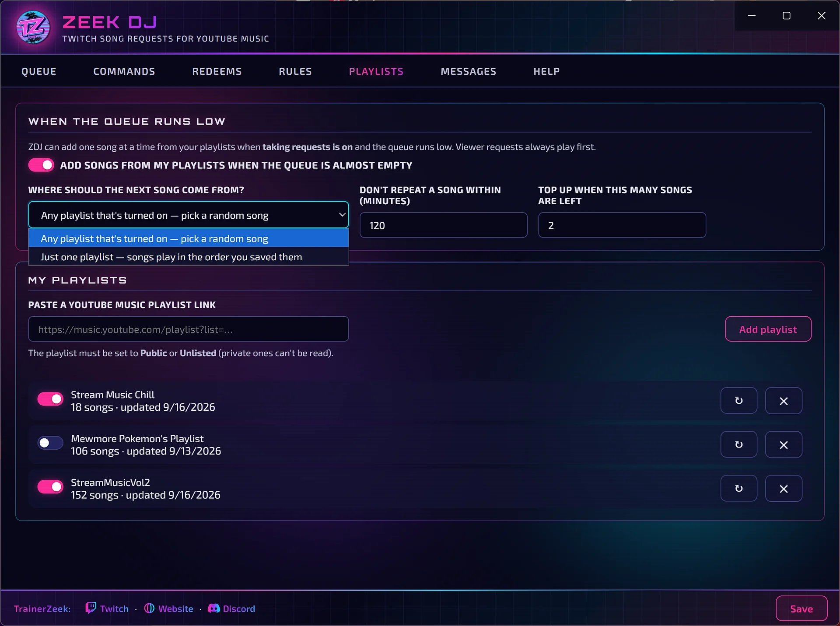
Task: Save the playlist settings
Action: (x=801, y=609)
